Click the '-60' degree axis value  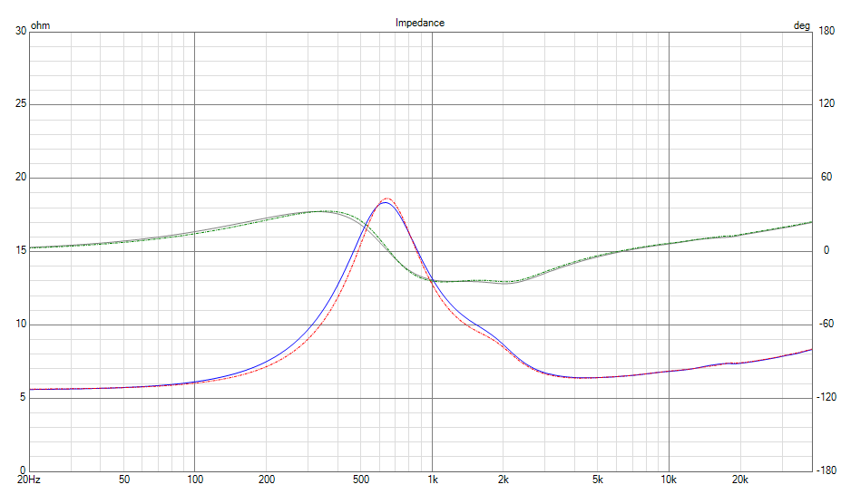click(x=826, y=324)
